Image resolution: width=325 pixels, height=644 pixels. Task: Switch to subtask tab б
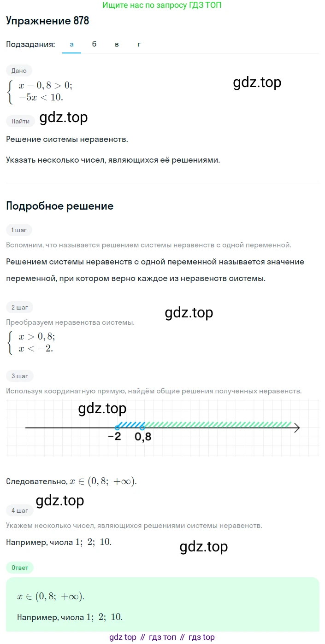(95, 44)
